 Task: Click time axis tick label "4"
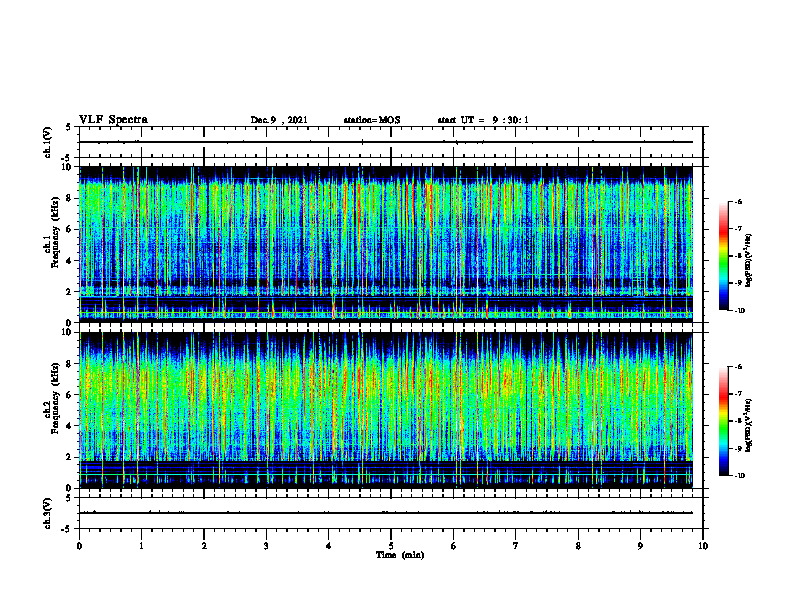click(329, 546)
